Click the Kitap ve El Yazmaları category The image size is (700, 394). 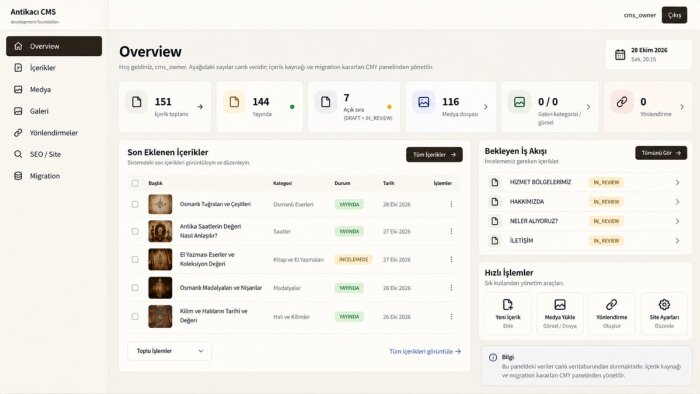pos(298,259)
